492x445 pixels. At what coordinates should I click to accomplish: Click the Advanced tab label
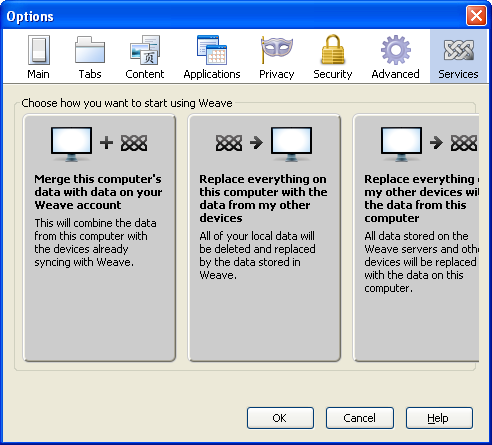[x=396, y=74]
